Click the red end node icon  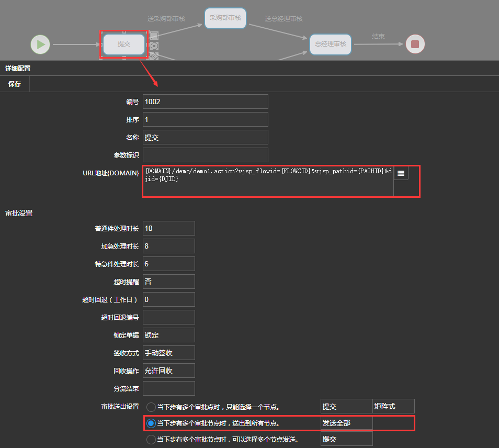point(415,44)
